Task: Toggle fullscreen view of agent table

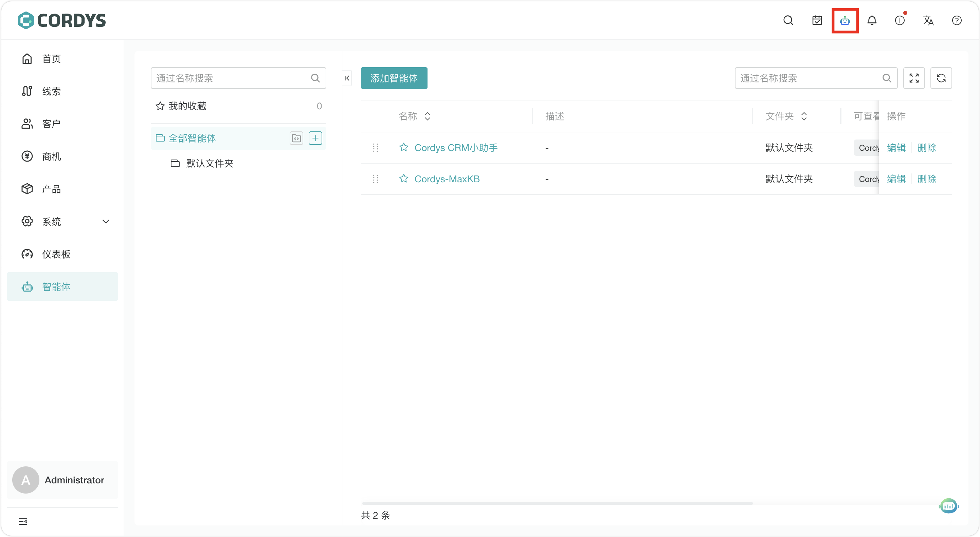Action: pos(914,78)
